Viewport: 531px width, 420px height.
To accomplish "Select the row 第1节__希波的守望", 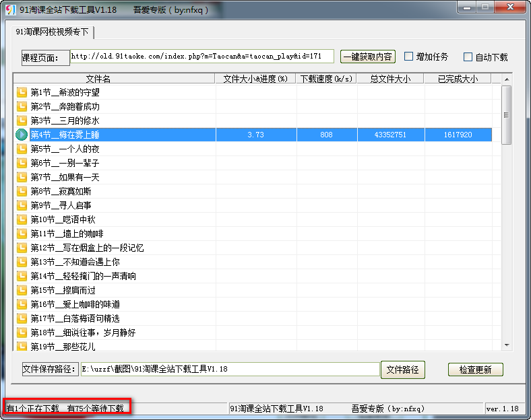I will coord(253,92).
